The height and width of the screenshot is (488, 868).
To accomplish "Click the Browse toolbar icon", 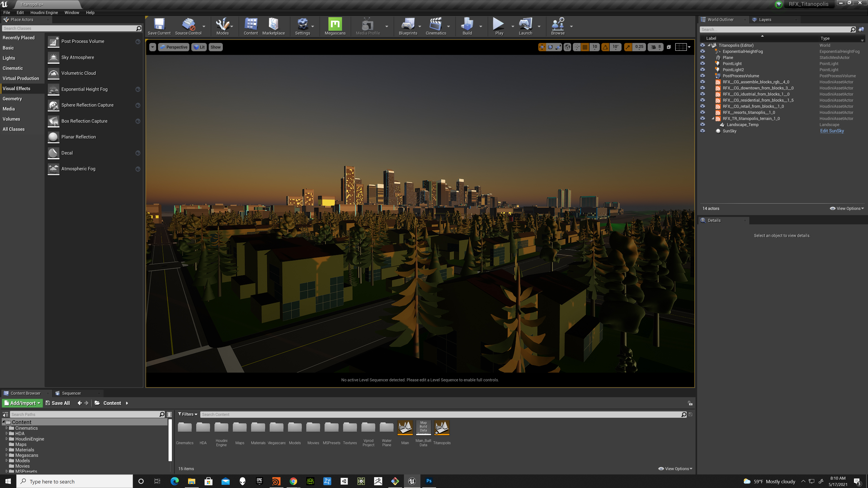I will coord(558,26).
